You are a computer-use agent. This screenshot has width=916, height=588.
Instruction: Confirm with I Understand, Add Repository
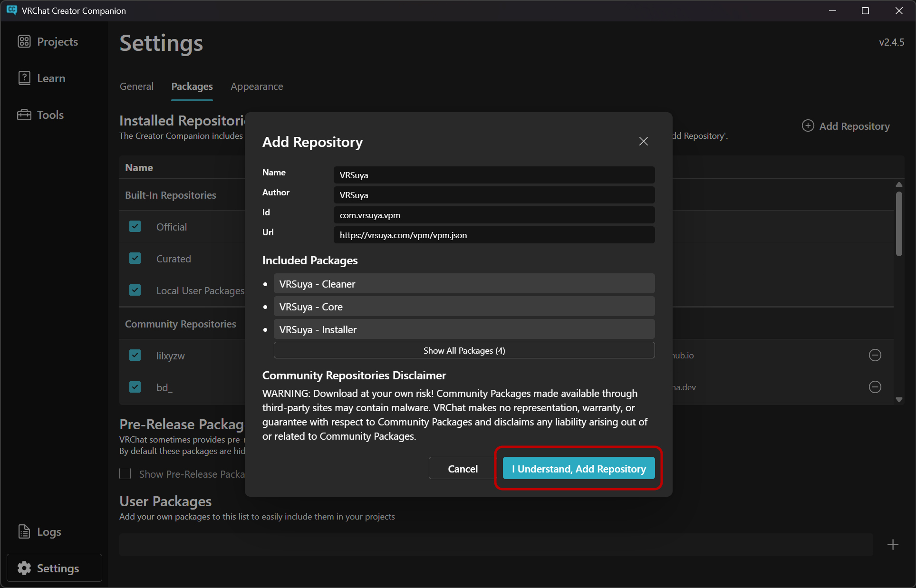579,469
